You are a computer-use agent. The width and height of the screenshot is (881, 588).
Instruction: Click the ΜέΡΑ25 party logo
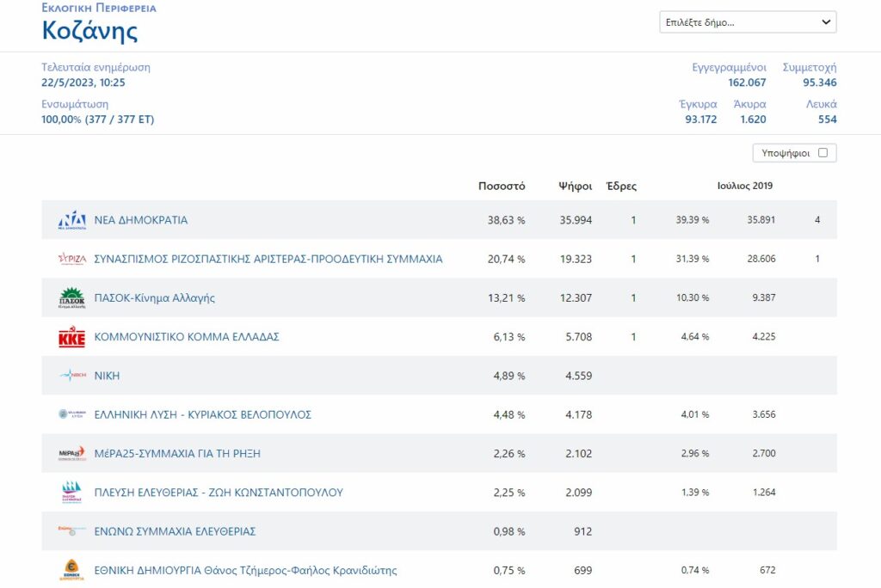pyautogui.click(x=71, y=453)
